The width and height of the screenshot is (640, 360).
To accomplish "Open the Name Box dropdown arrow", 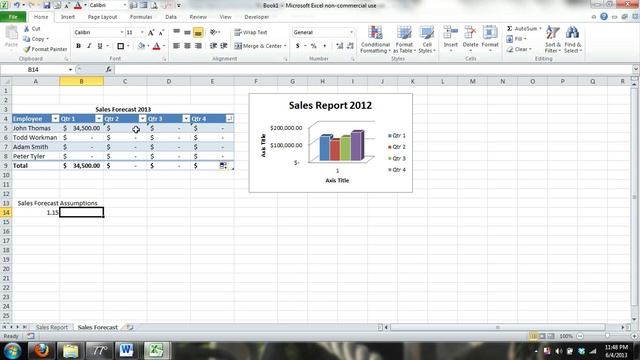I will [x=70, y=70].
